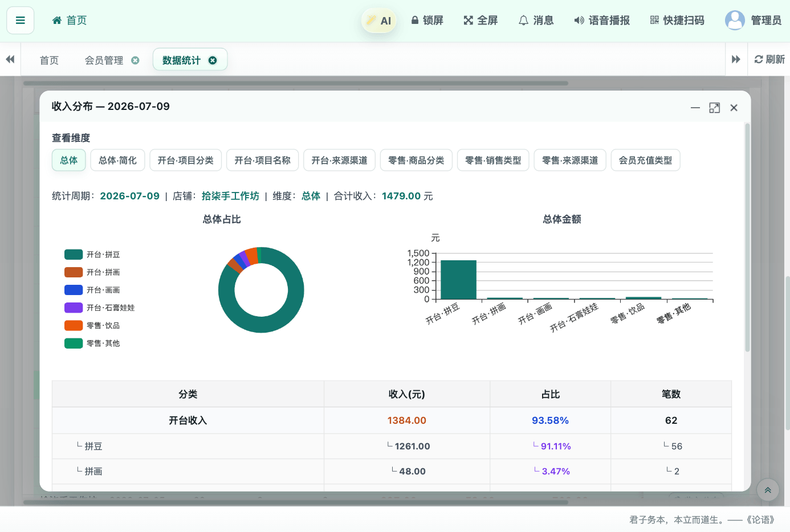Select the 零售·来源渠道 dimension

[x=570, y=160]
